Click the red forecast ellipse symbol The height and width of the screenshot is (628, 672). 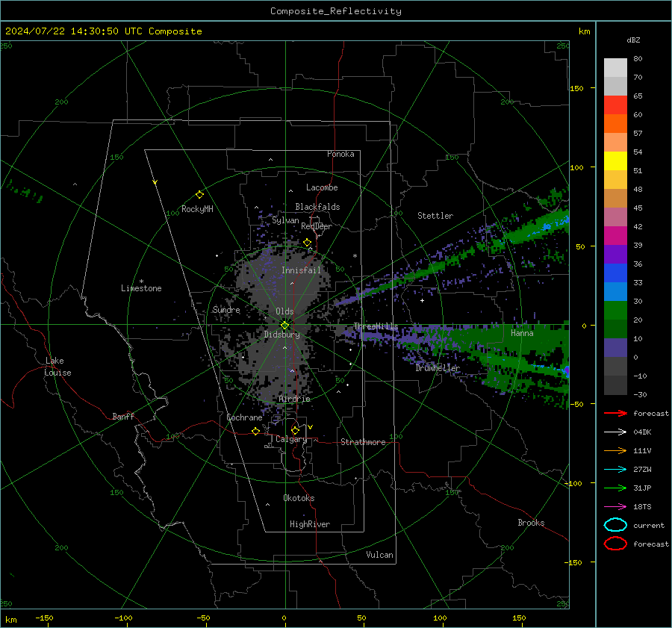tap(615, 544)
